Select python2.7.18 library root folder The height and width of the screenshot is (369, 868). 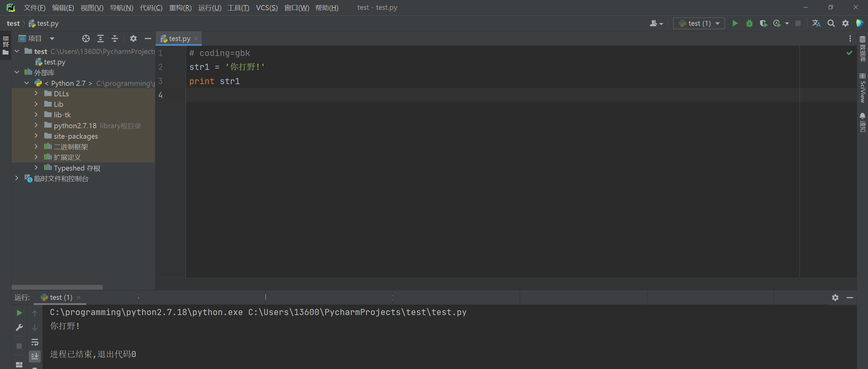tap(83, 125)
